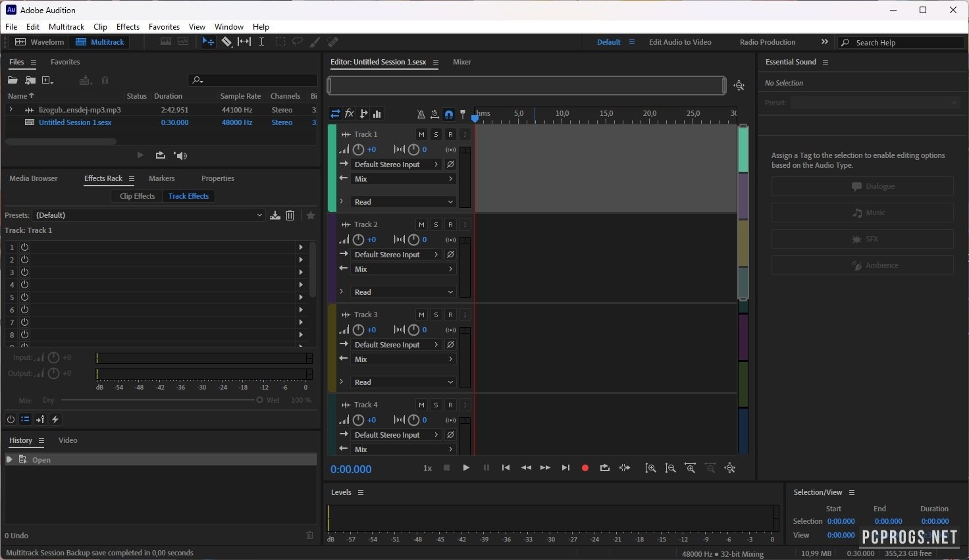Open the Effects menu
The width and height of the screenshot is (969, 560).
pyautogui.click(x=128, y=27)
